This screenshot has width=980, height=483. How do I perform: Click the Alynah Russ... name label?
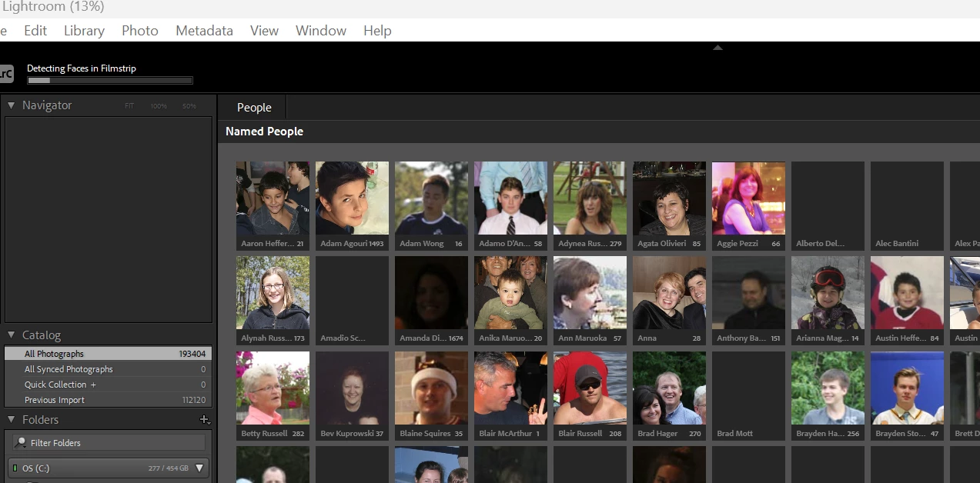tap(266, 338)
